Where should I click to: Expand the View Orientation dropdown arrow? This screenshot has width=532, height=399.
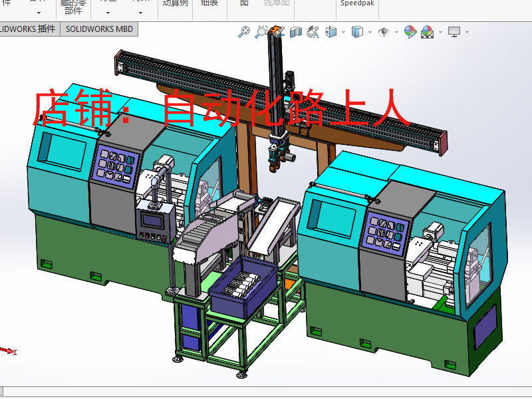[343, 32]
